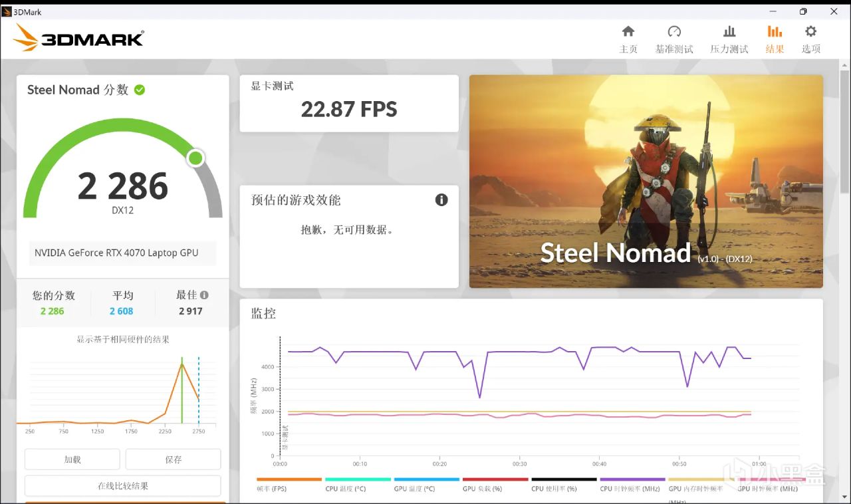Click the 显示基于相同硬件的结果 caption
Image resolution: width=851 pixels, height=504 pixels.
tap(123, 339)
